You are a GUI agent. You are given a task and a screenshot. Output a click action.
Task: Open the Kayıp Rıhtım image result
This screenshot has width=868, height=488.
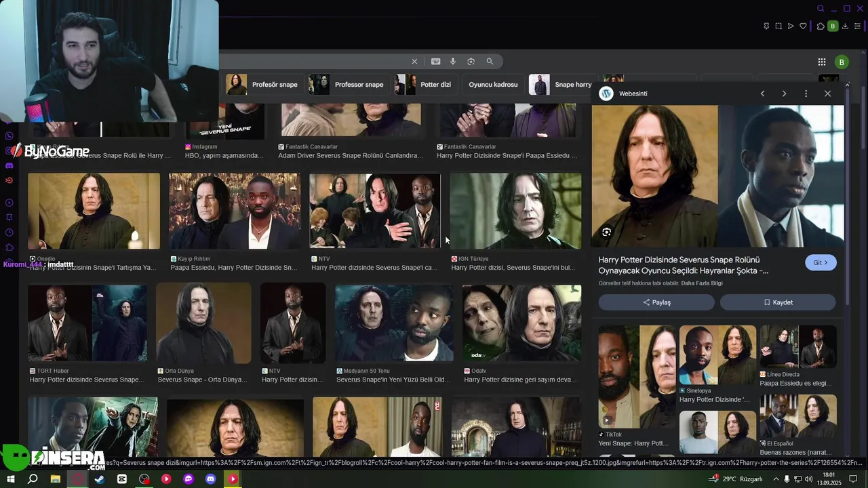click(235, 211)
